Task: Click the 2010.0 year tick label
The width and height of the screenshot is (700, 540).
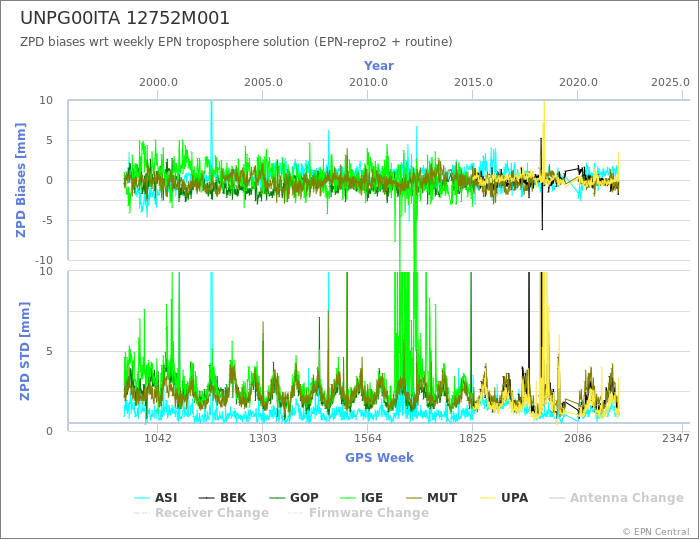Action: pos(368,83)
